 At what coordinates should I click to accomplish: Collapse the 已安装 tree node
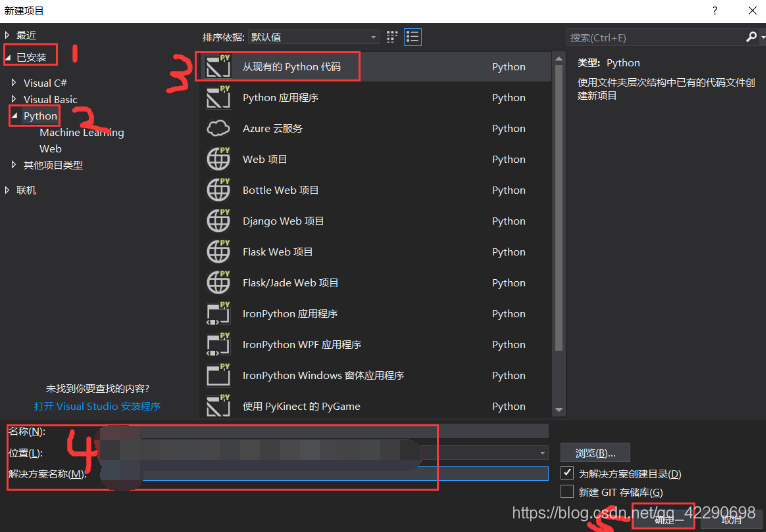(x=8, y=58)
